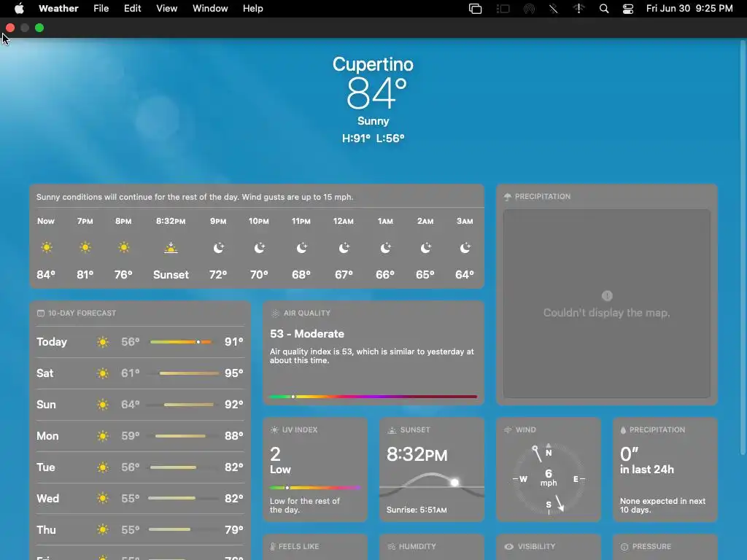Click the sunny conditions summary text
Screen dimensions: 747x560
pos(195,197)
